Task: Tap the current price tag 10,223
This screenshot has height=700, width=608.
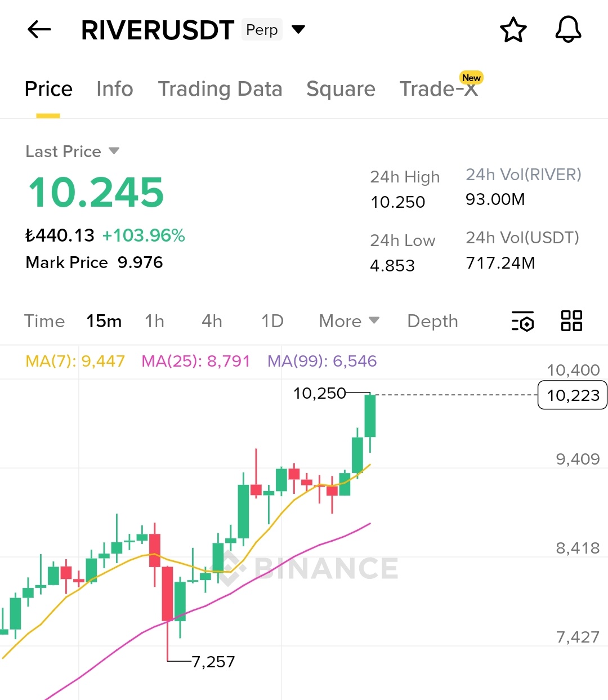Action: [x=573, y=395]
